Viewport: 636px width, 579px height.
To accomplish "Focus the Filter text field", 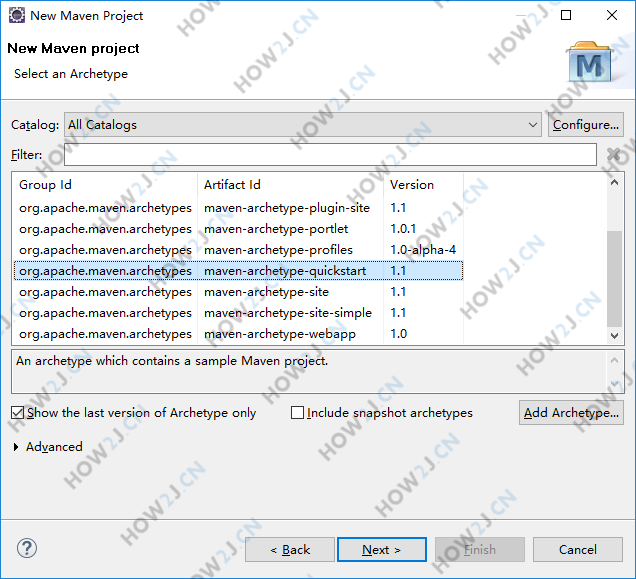I will [x=330, y=155].
